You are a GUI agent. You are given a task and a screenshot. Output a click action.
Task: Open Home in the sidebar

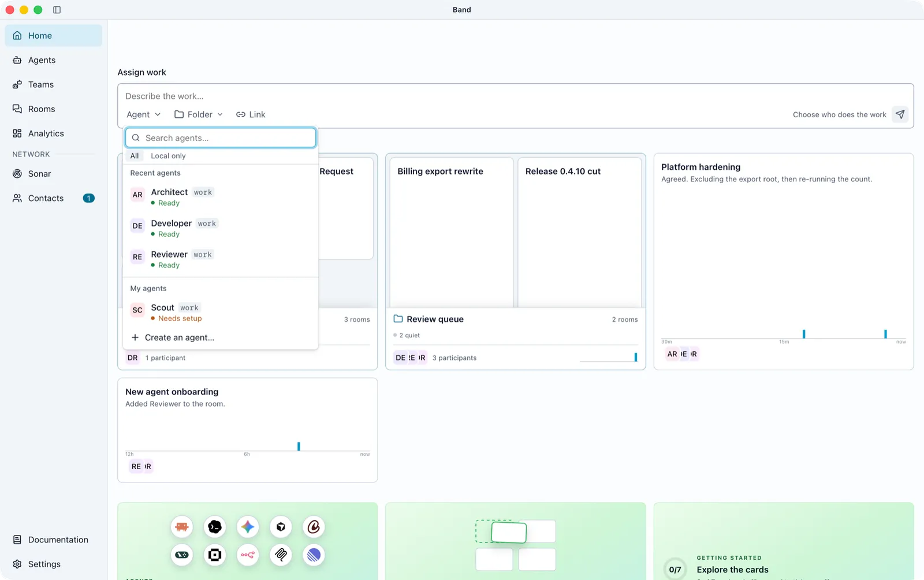53,35
